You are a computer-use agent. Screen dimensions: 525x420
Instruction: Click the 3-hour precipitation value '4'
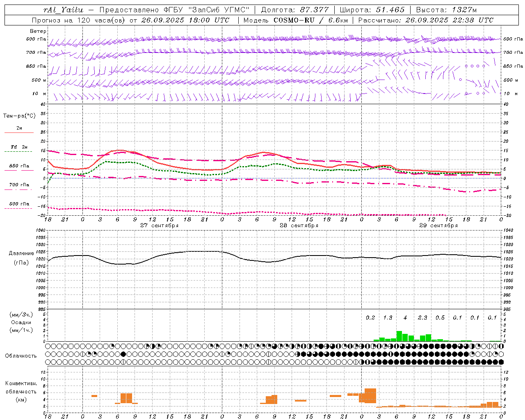tap(405, 318)
